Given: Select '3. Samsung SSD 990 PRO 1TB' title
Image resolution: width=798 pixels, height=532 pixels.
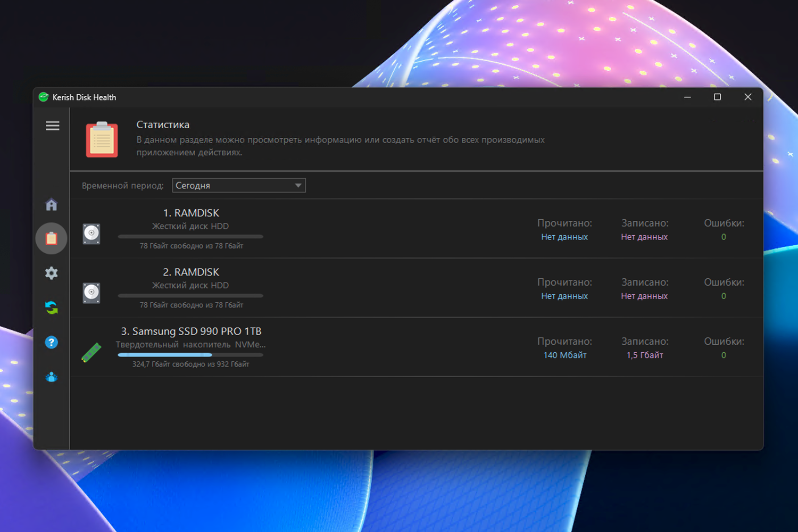Looking at the screenshot, I should pos(191,331).
